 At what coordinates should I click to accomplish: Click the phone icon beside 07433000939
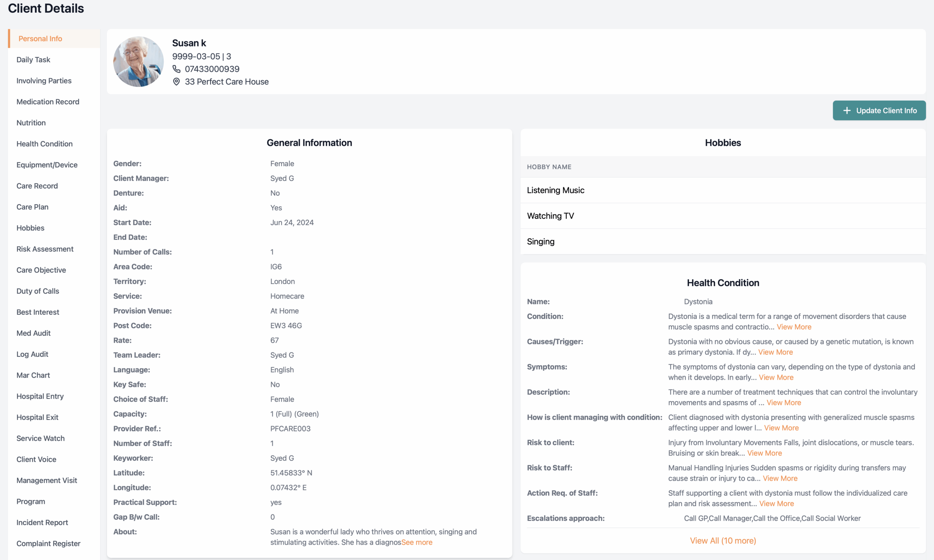pos(176,69)
